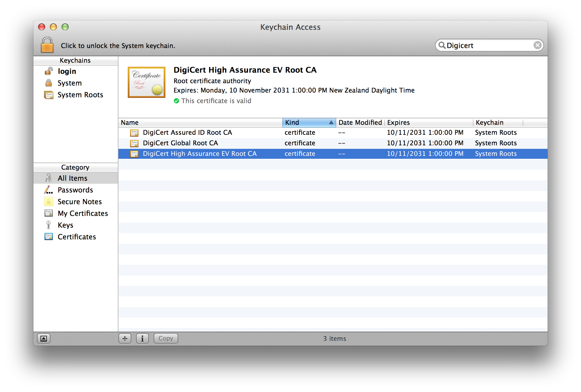
Task: Click certificate icon of DigiCert Assured ID row
Action: pos(134,133)
